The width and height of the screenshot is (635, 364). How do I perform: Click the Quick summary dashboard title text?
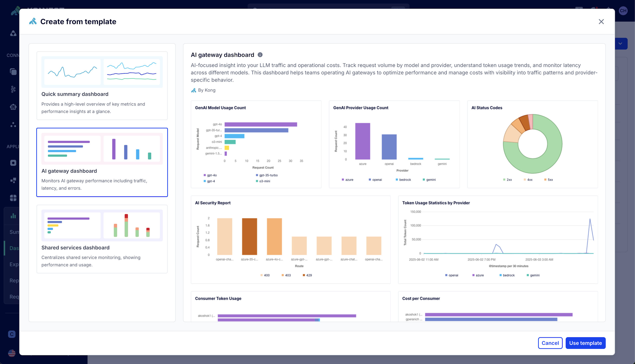pyautogui.click(x=75, y=94)
